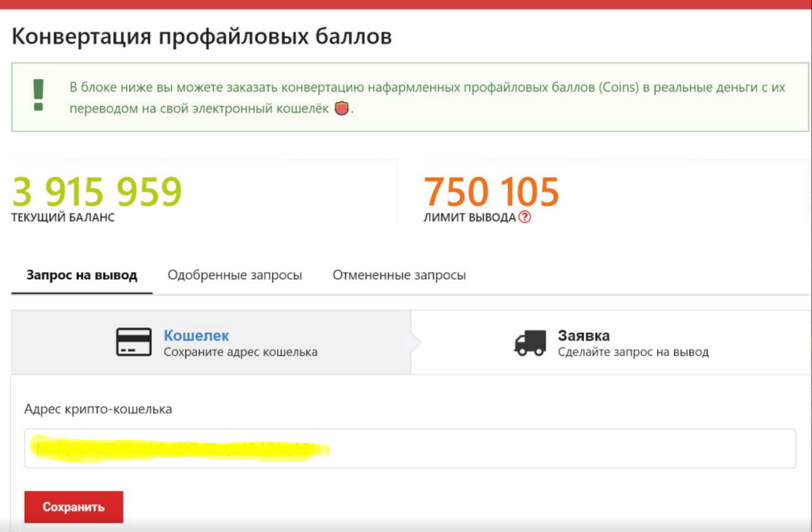Click the Адрес крипто-кошелька field label
The image size is (812, 532).
[98, 409]
